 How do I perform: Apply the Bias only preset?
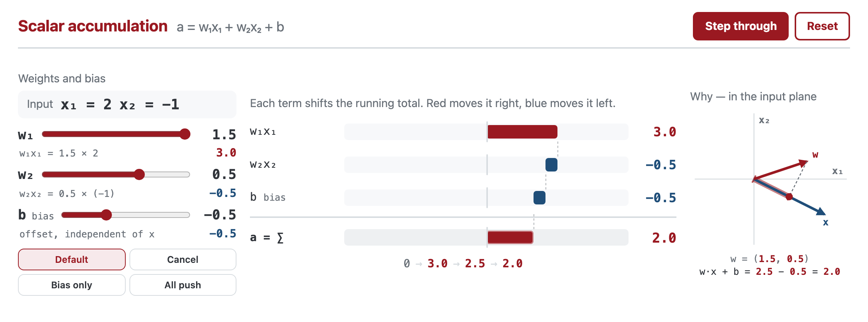[x=71, y=285]
